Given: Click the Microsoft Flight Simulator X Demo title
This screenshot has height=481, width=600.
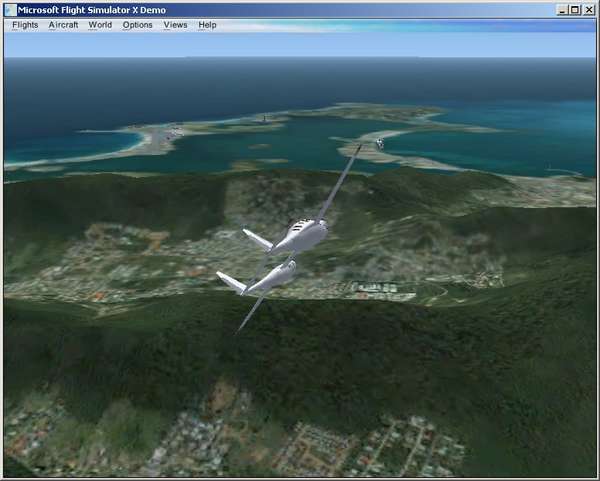Looking at the screenshot, I should 92,10.
